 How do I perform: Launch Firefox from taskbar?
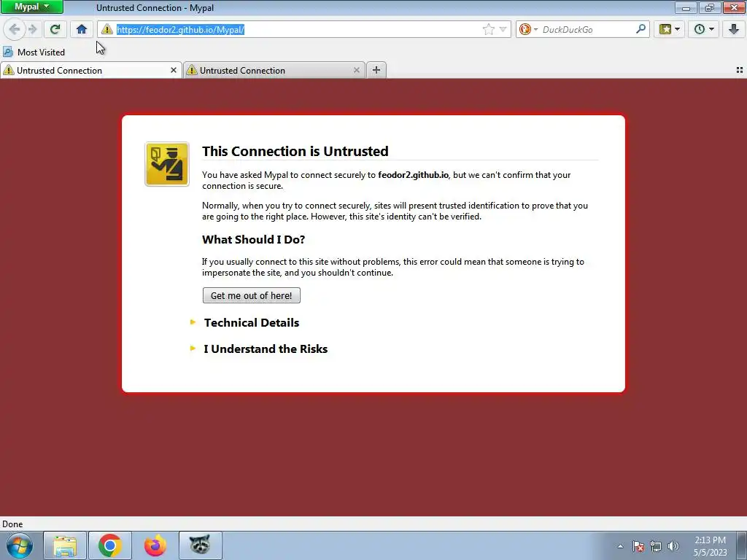point(155,545)
